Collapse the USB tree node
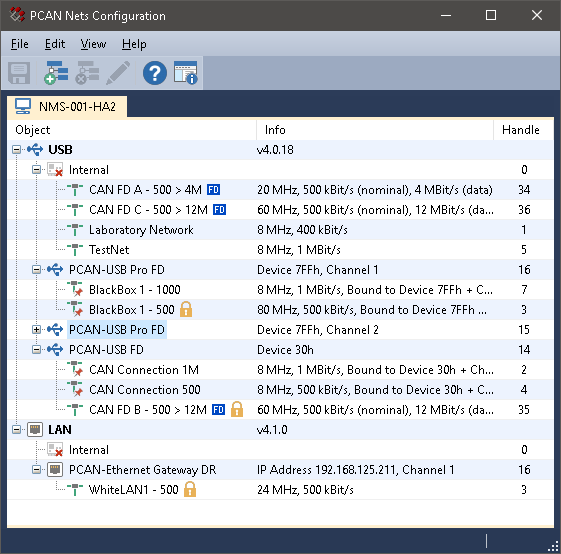 [x=16, y=150]
